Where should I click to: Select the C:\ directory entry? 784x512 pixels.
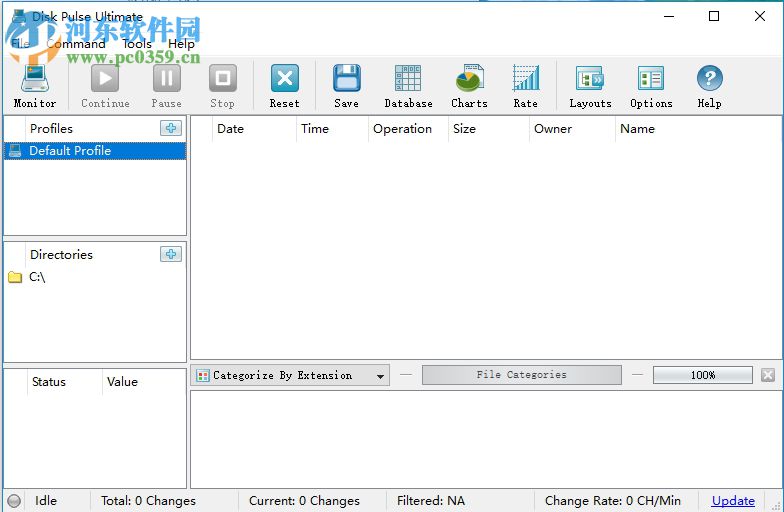37,276
